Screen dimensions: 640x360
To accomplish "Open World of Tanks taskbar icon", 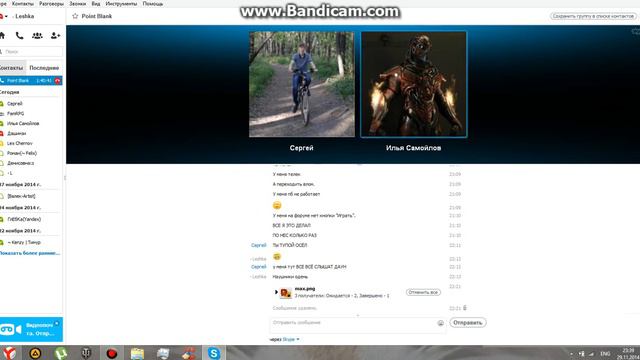I will [86, 353].
